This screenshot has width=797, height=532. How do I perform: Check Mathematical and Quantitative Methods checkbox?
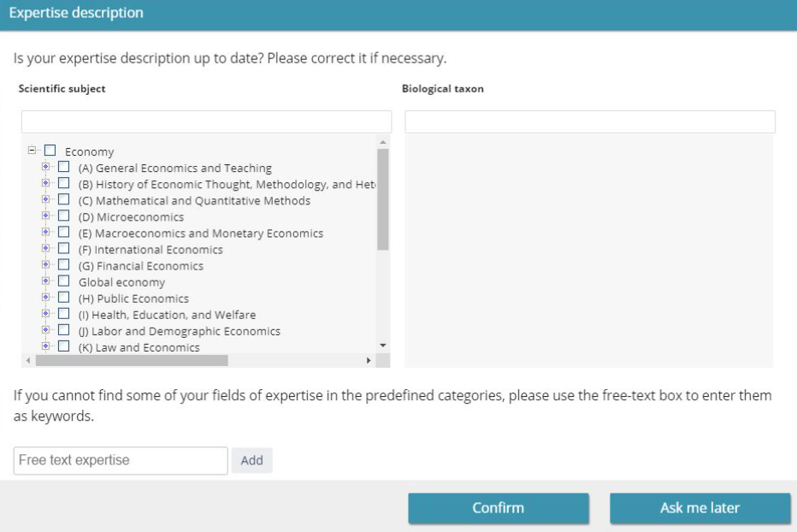[63, 201]
